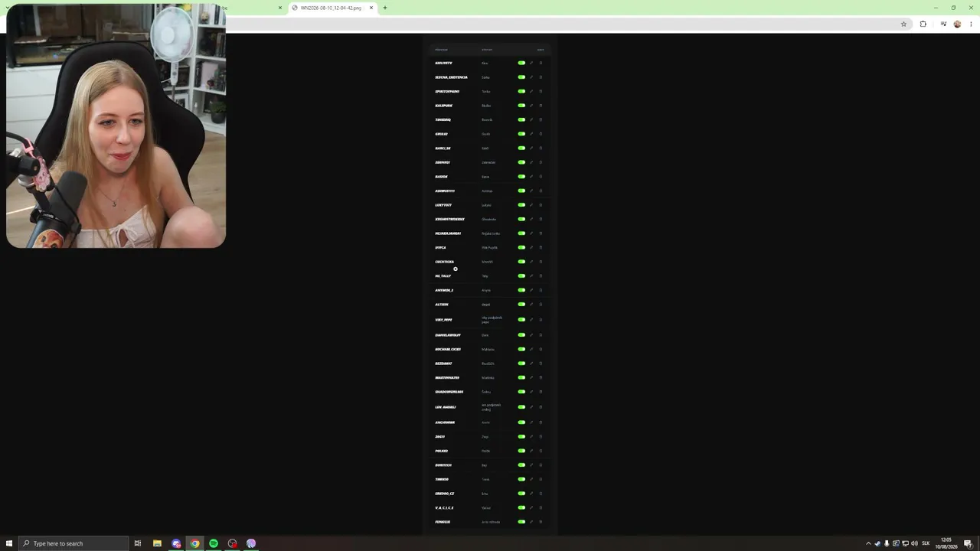
Task: Edit the CUCHTICKA row
Action: coord(531,262)
